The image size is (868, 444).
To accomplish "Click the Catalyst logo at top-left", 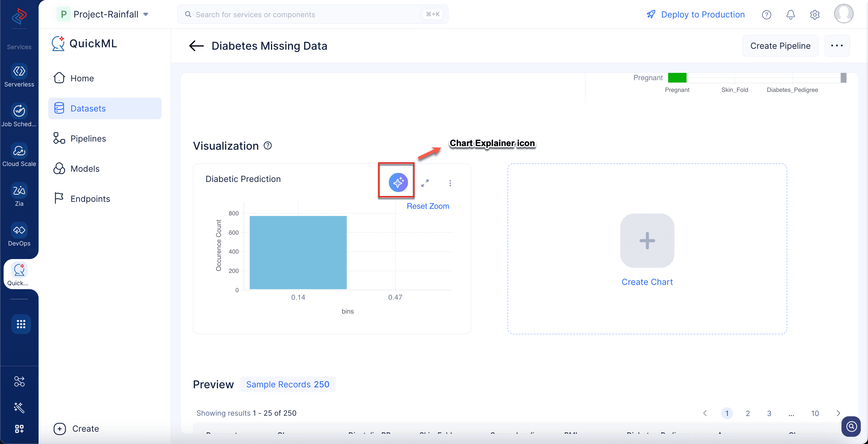I will coord(19,16).
